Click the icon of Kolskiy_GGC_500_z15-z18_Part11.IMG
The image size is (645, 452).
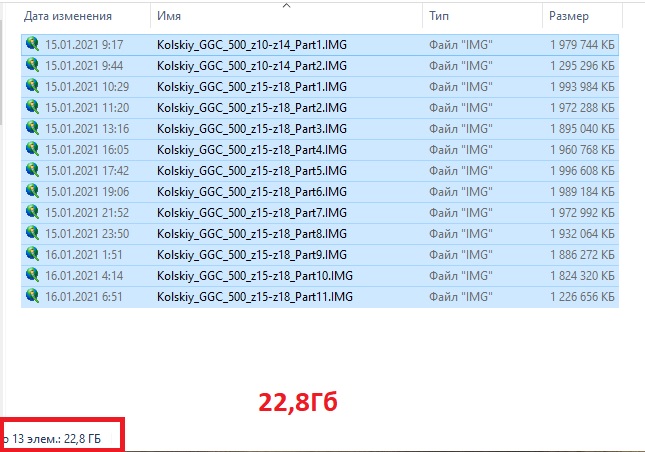click(x=33, y=296)
